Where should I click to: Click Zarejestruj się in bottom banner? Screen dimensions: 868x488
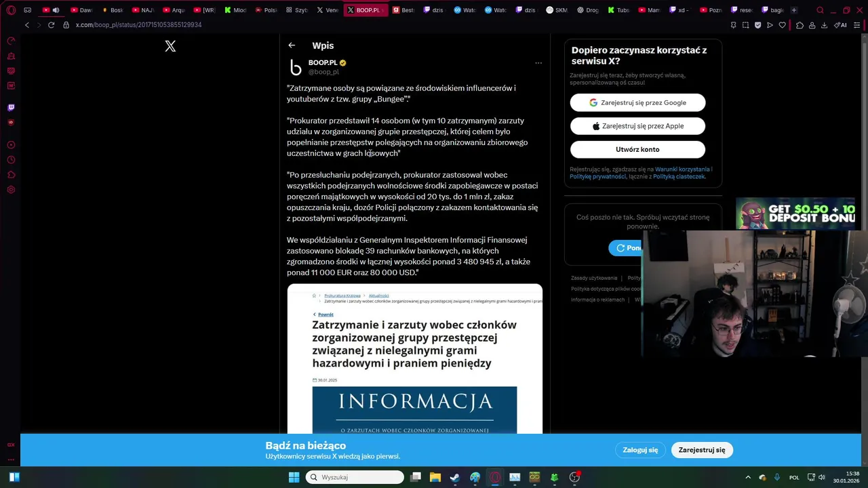(702, 450)
